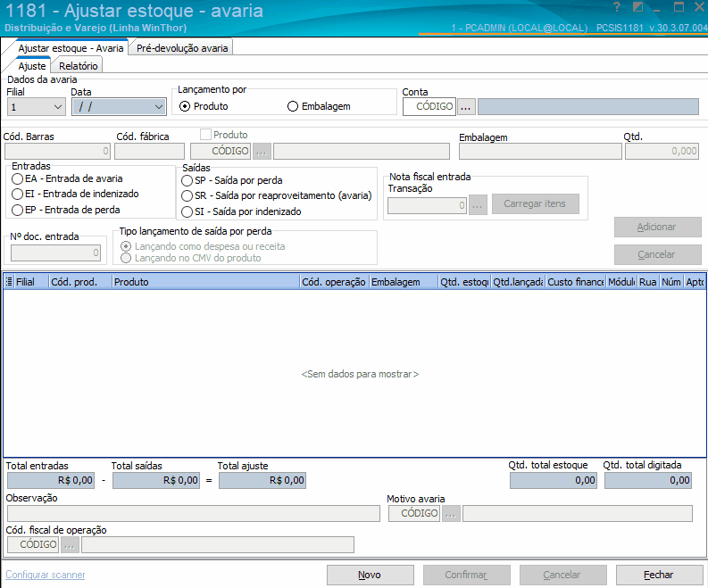Screen dimensions: 708x588
Task: Click the Qtd. total estoque value field
Action: coord(554,481)
